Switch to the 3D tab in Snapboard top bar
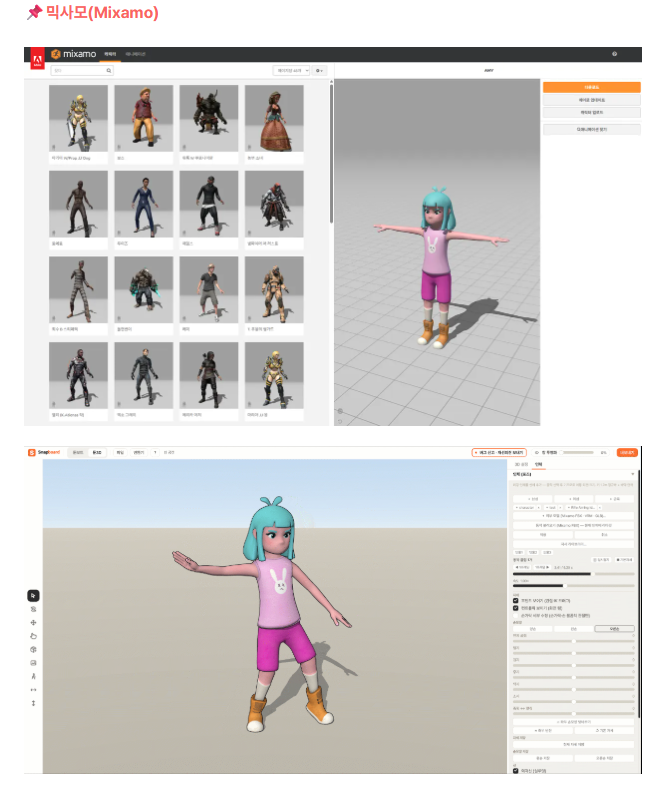 pos(97,452)
